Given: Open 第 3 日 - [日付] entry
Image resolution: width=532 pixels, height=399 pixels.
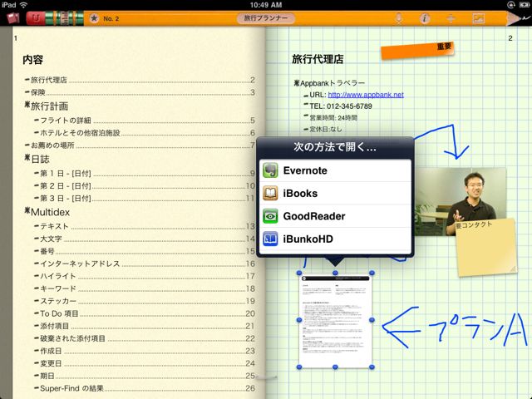Looking at the screenshot, I should point(145,198).
